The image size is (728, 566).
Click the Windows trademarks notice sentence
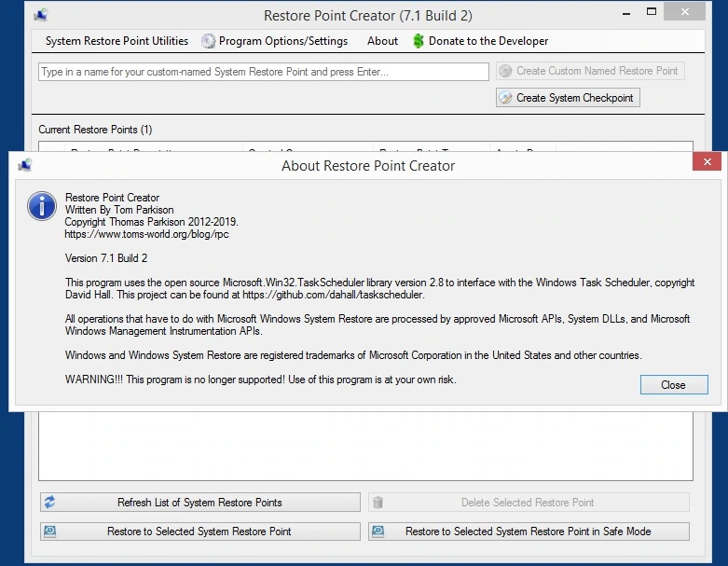[x=353, y=355]
